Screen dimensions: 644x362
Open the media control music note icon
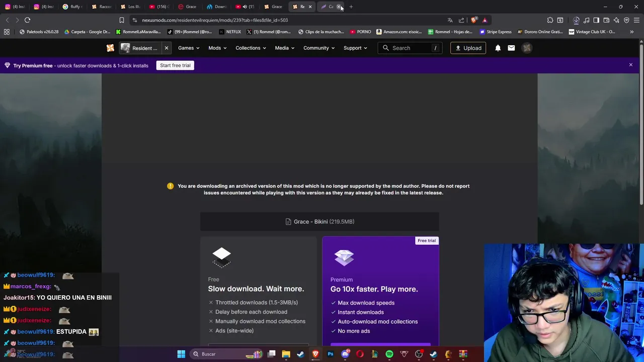[x=586, y=20]
